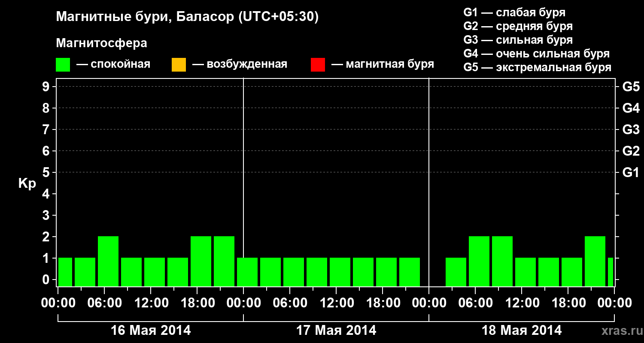Select the chart title 'Магнитные бури, Баласор'
Screen dimensions: 644x343
145,18
